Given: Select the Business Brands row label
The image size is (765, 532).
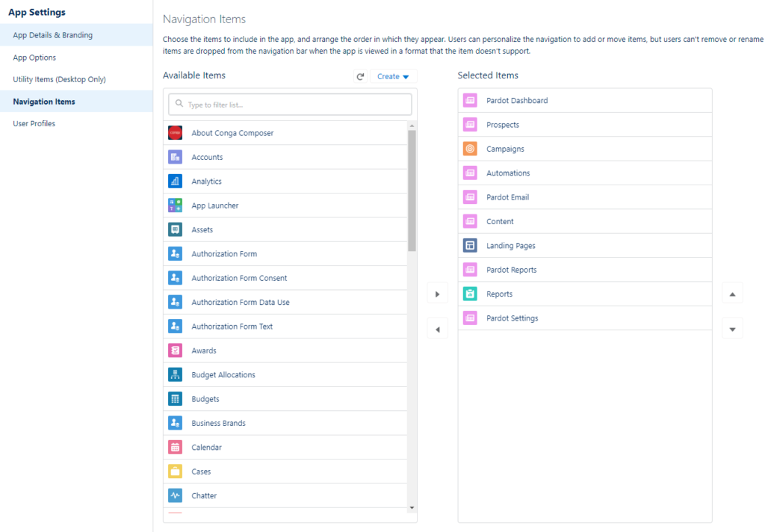Looking at the screenshot, I should click(x=218, y=423).
